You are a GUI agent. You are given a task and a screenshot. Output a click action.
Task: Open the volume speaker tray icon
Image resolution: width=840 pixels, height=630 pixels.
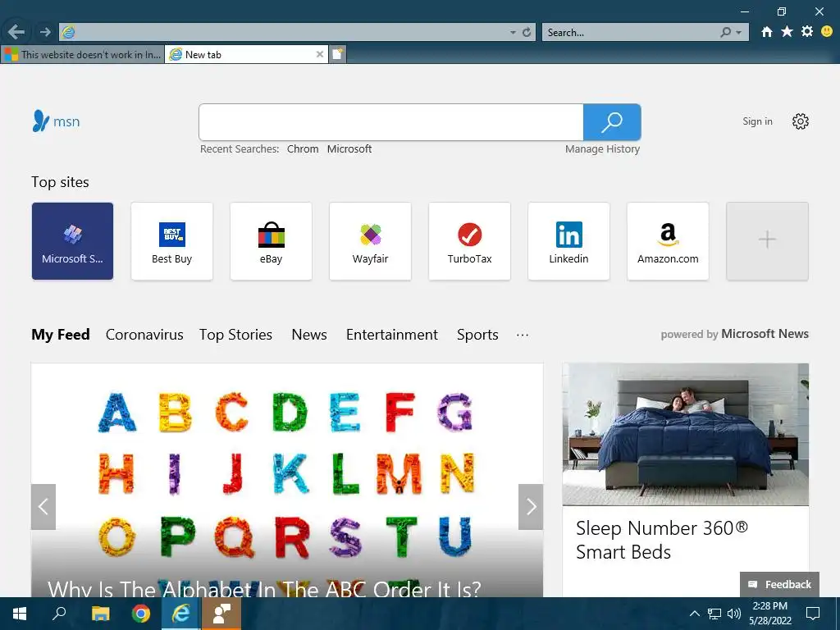pos(733,614)
